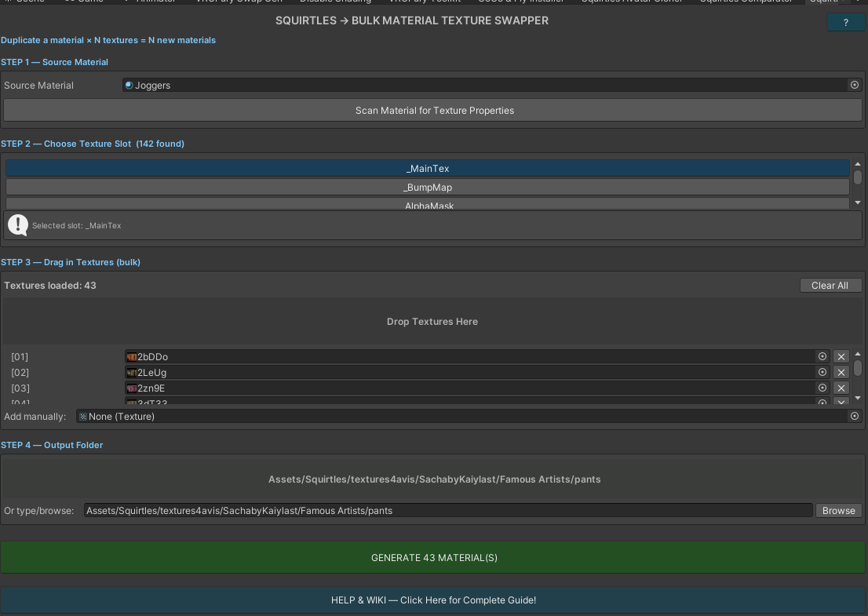Click the output folder drop area path
The width and height of the screenshot is (868, 616).
pos(434,479)
